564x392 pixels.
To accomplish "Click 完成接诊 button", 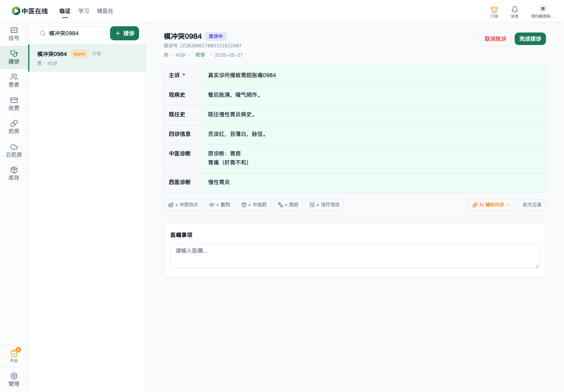I will 530,39.
